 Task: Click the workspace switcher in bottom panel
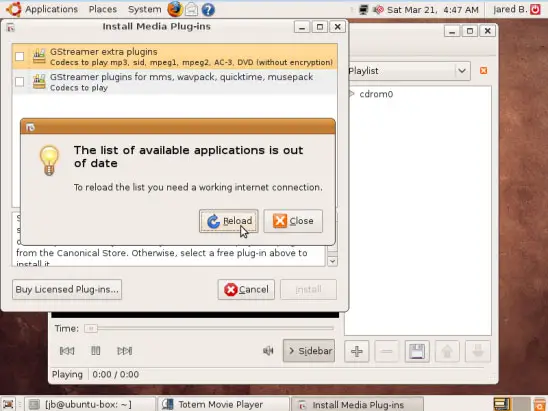(511, 404)
